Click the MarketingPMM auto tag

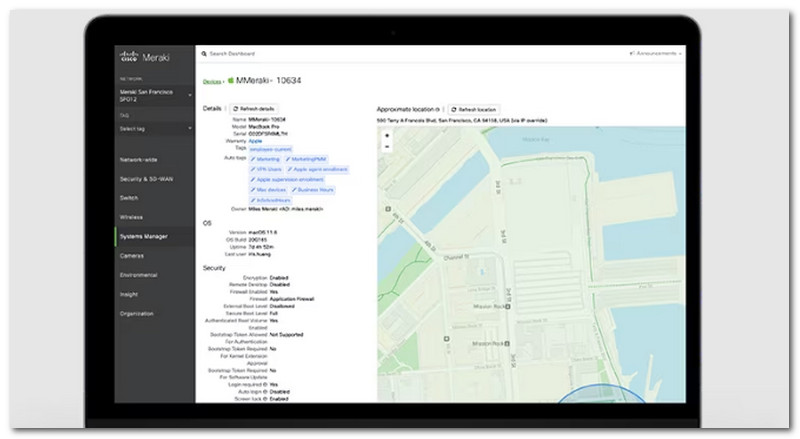pos(306,159)
